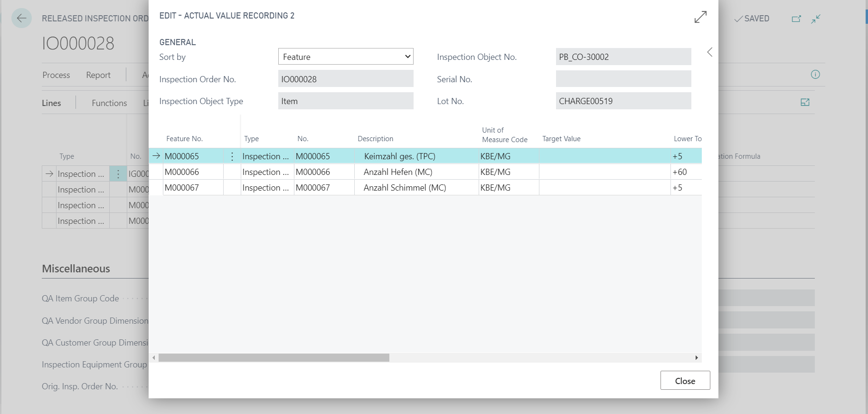Select the Anzahl Hefen (MC) row
The width and height of the screenshot is (868, 414).
tap(425, 172)
